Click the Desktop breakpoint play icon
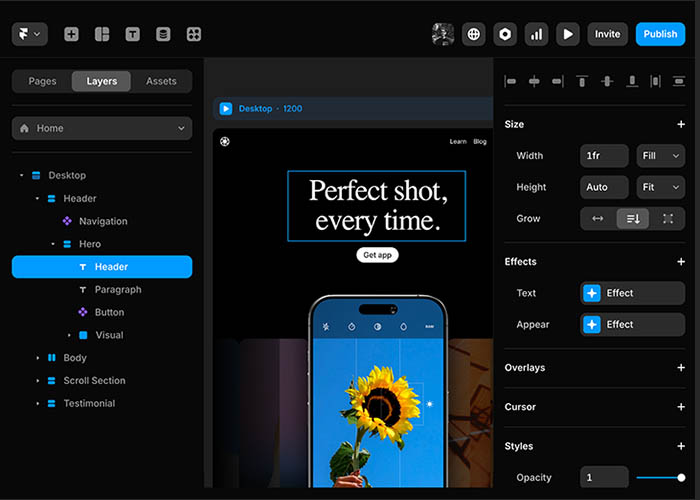The image size is (700, 500). (x=226, y=108)
